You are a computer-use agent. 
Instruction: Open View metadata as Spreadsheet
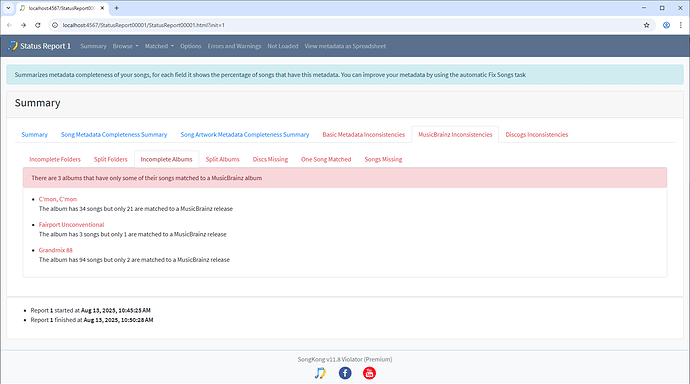click(345, 46)
